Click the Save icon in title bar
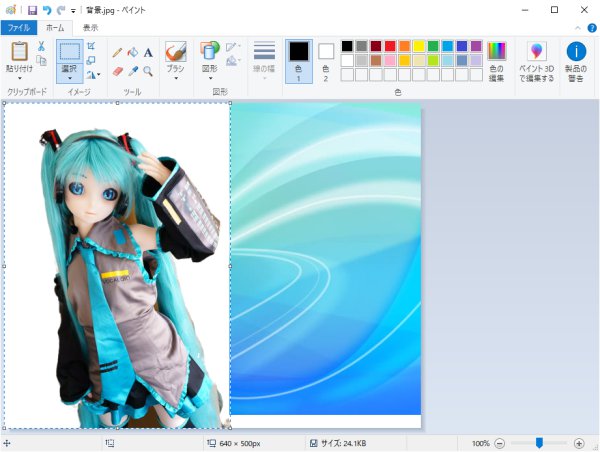The image size is (600, 452). point(33,10)
